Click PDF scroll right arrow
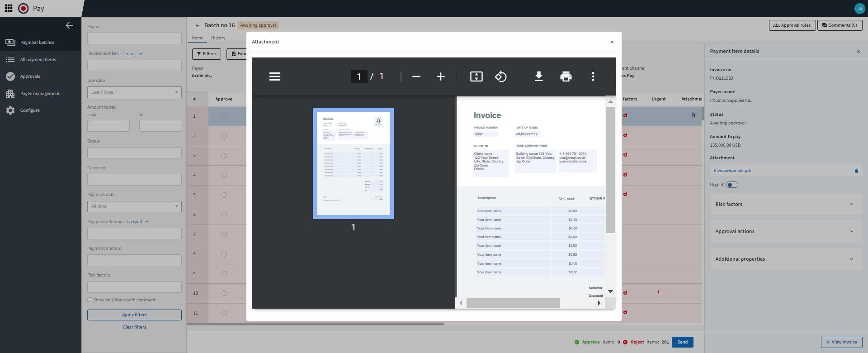Screen dimensions: 868x353 point(599,303)
